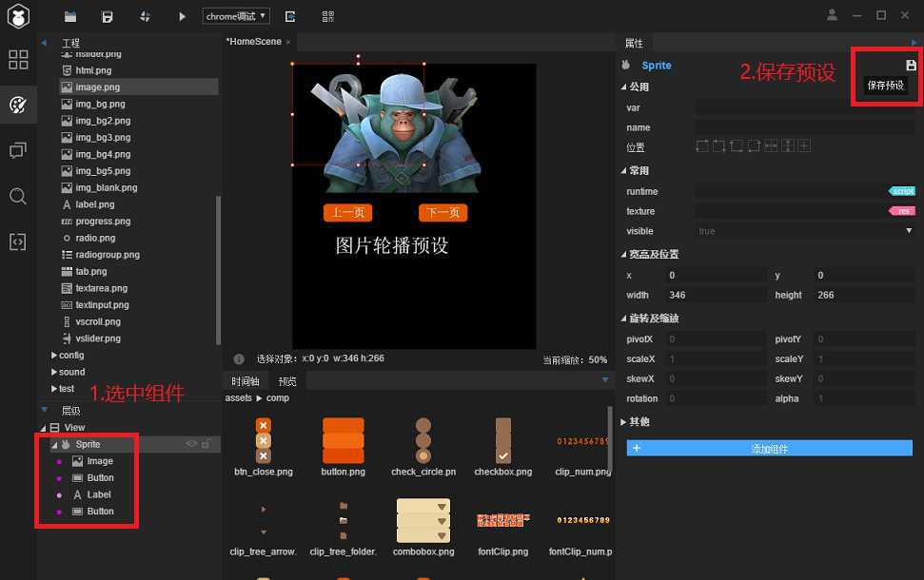Collapse the Sprite node in hierarchy
924x580 pixels.
(x=54, y=445)
